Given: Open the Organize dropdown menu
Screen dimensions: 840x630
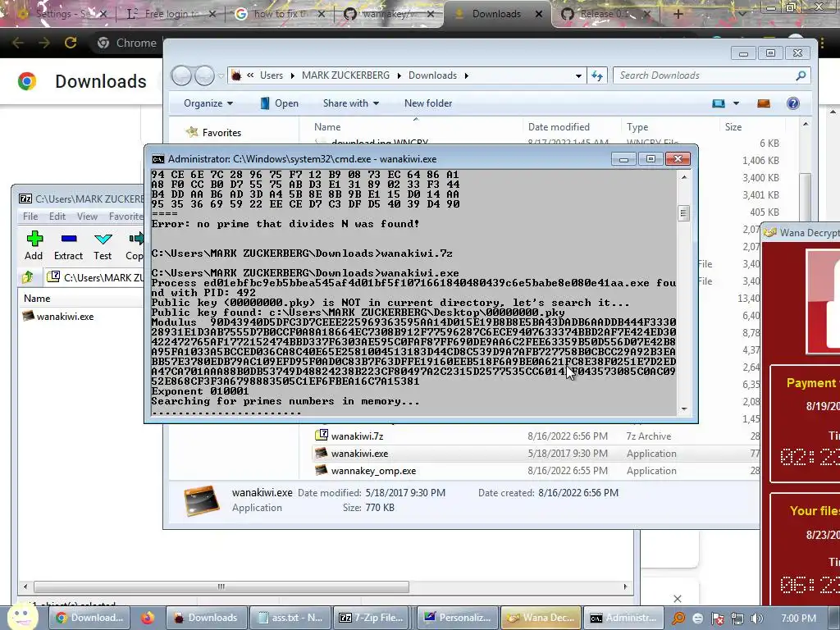Looking at the screenshot, I should [x=208, y=103].
